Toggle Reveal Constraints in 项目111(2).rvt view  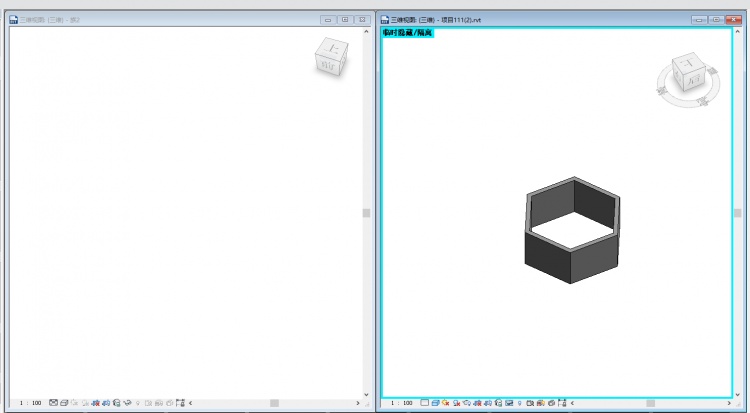tap(562, 403)
